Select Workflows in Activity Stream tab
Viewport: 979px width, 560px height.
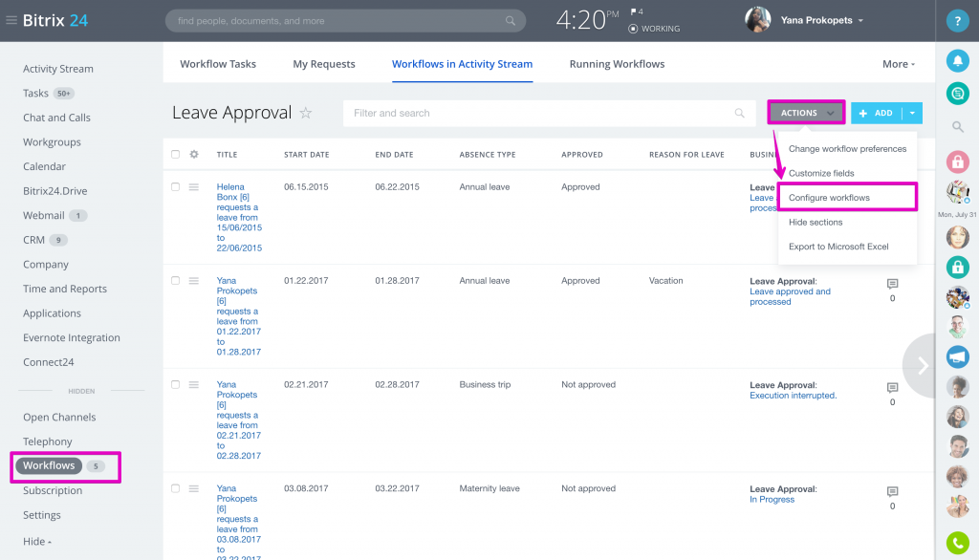pyautogui.click(x=462, y=64)
